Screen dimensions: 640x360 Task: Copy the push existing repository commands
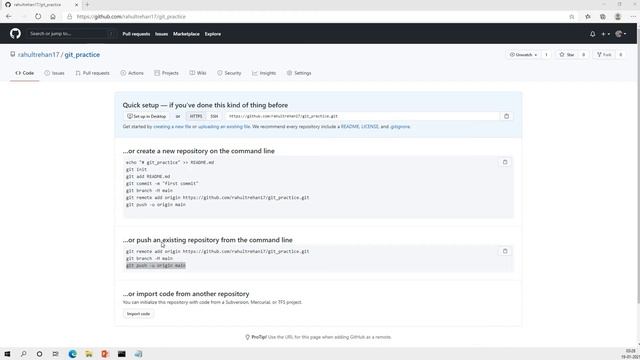(505, 251)
